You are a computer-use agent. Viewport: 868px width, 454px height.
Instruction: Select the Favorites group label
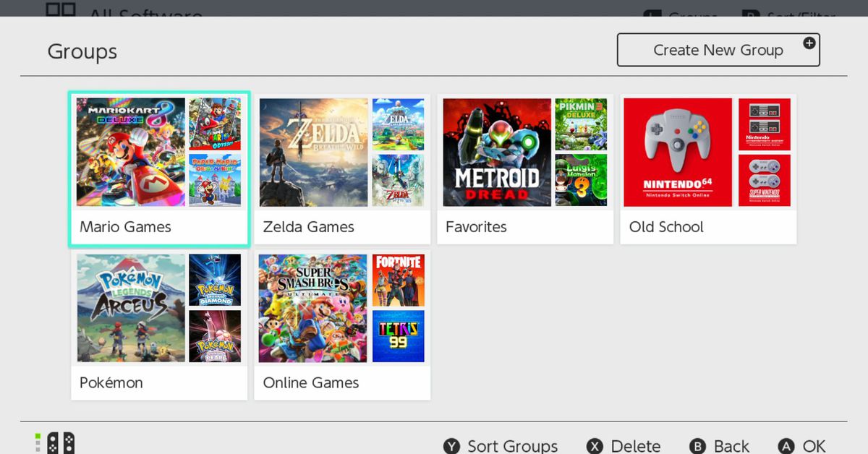476,227
